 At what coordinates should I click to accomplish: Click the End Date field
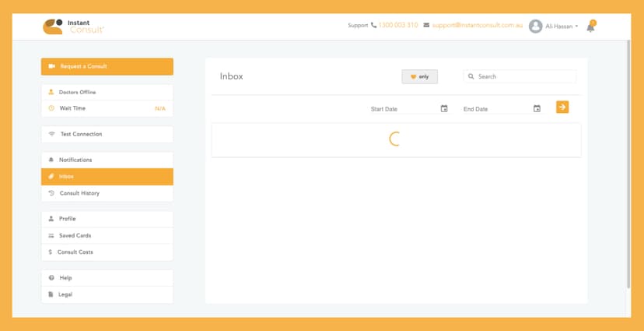click(x=496, y=109)
